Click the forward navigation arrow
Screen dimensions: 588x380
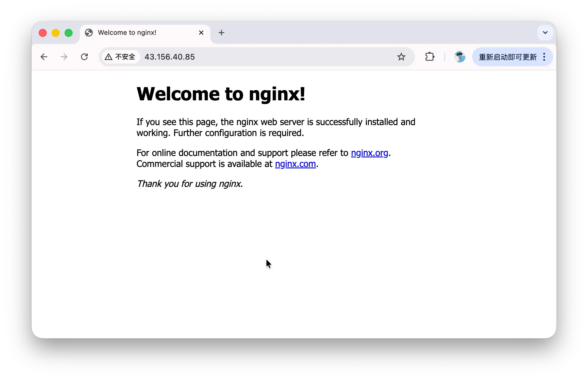64,57
